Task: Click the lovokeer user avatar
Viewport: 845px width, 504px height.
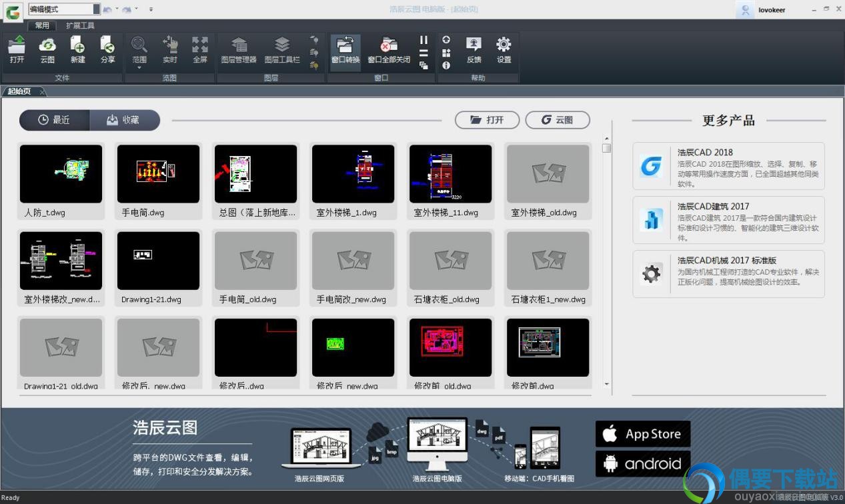Action: [744, 9]
